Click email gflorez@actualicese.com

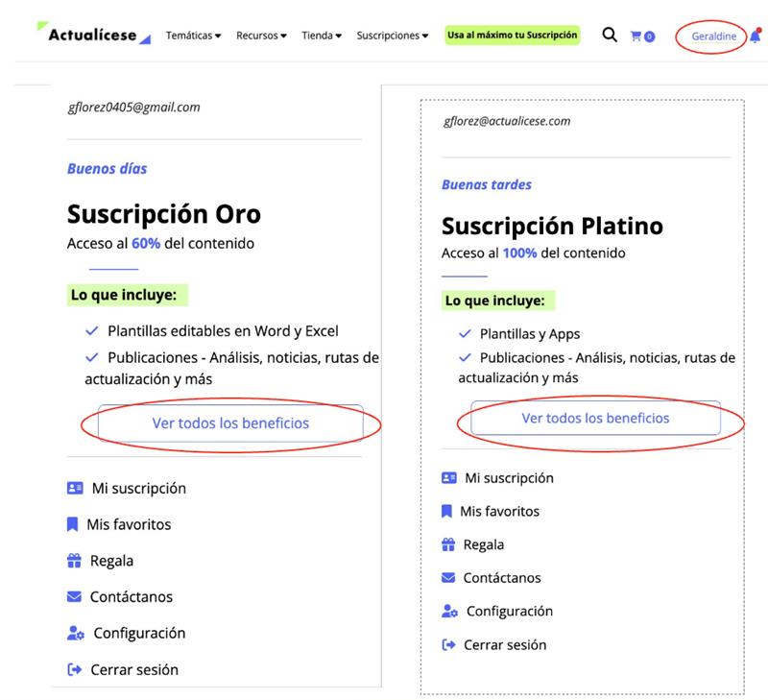507,121
